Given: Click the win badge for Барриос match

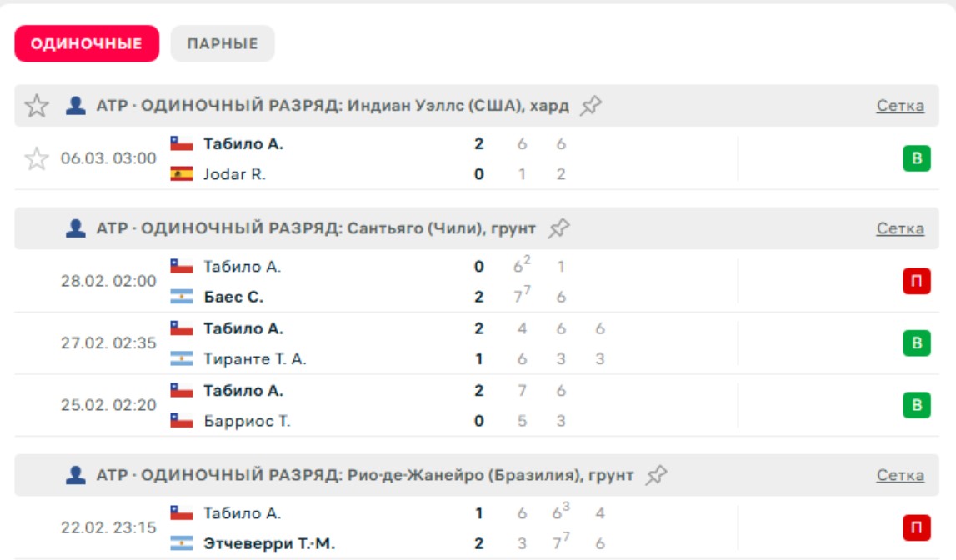Looking at the screenshot, I should (916, 405).
